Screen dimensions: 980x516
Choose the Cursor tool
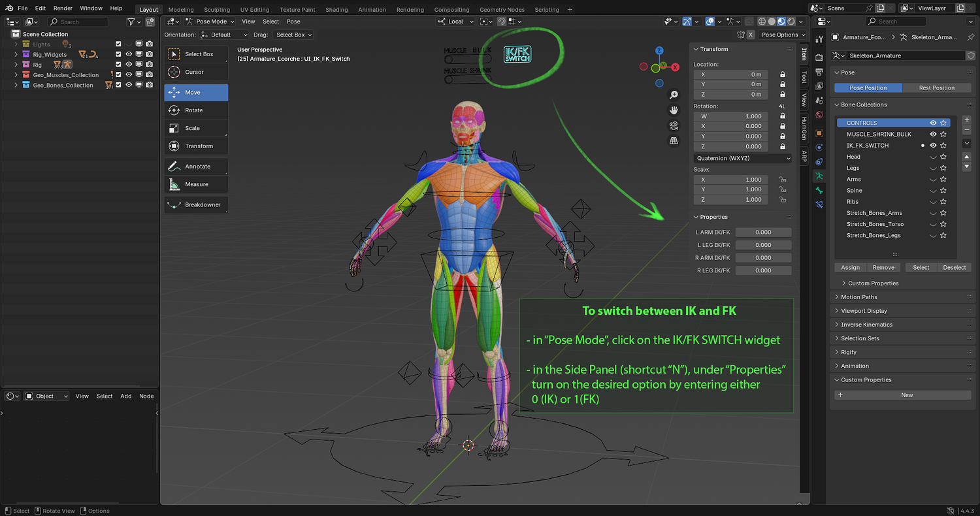coord(196,72)
